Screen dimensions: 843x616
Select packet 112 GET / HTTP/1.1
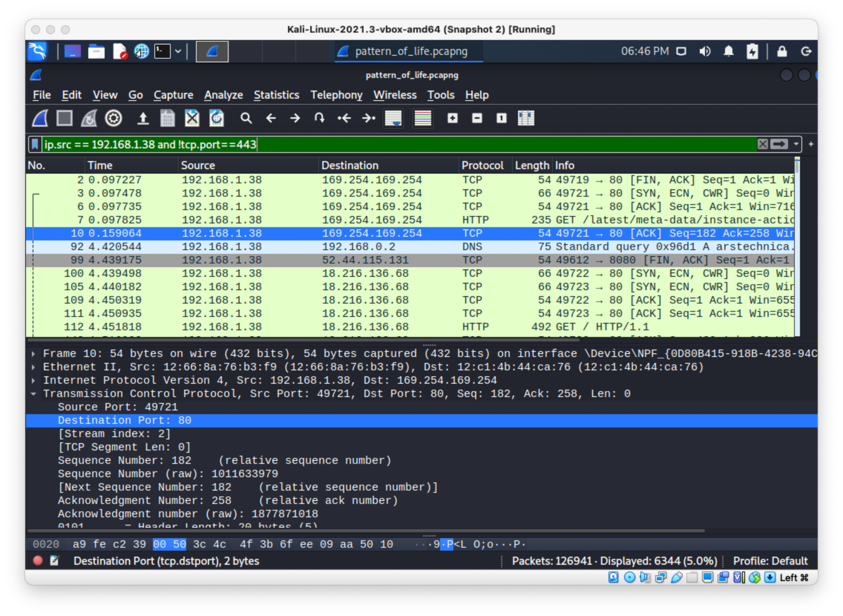click(410, 327)
